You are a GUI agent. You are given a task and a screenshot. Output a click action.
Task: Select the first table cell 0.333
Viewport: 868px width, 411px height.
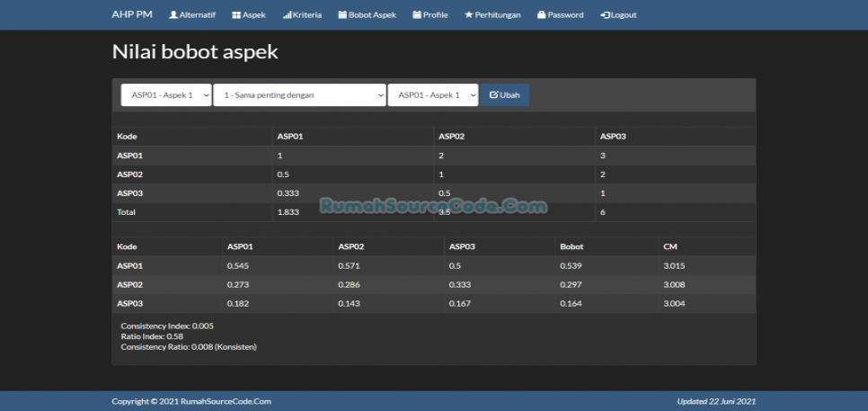288,193
